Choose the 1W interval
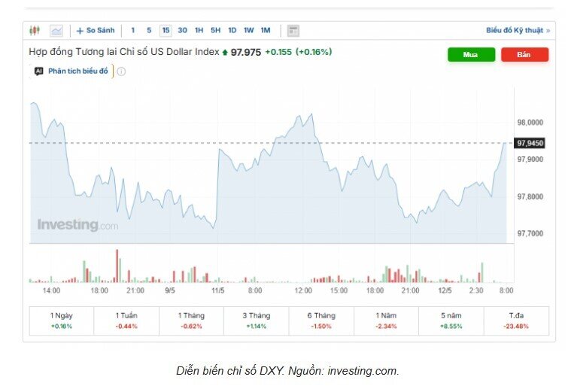Image resolution: width=568 pixels, height=392 pixels. coord(249,30)
